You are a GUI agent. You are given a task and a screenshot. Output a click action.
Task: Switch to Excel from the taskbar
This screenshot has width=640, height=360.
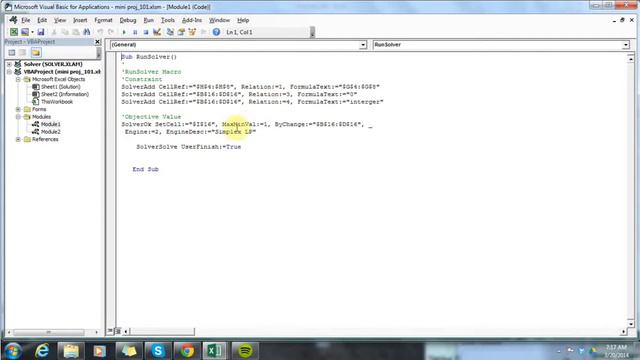click(214, 351)
